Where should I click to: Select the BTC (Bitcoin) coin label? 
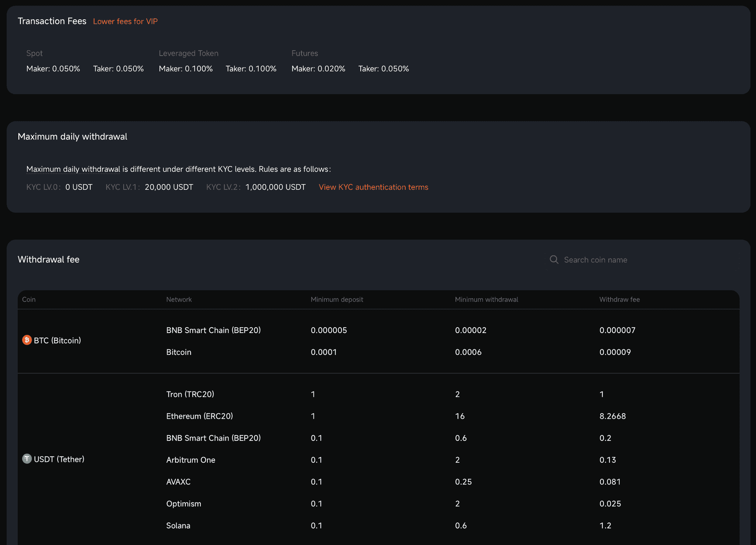coord(57,340)
